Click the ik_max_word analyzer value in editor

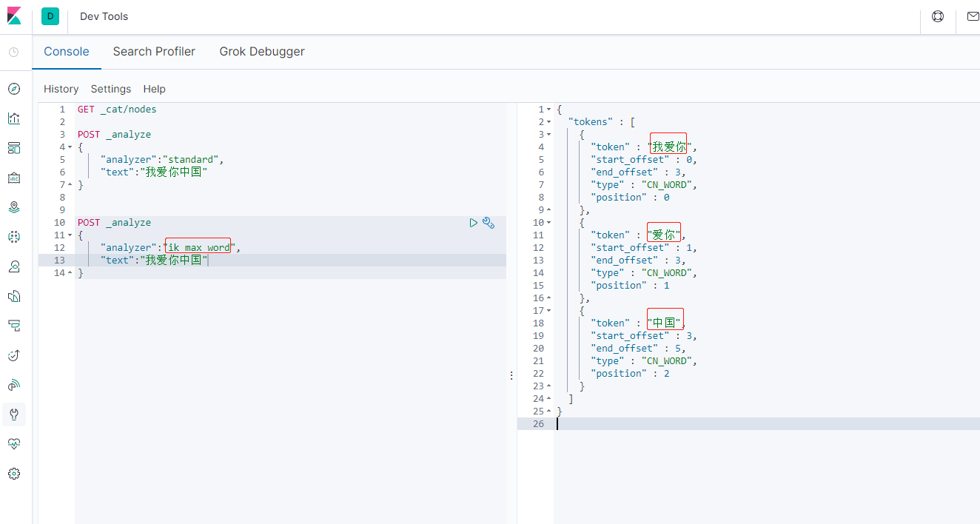198,248
